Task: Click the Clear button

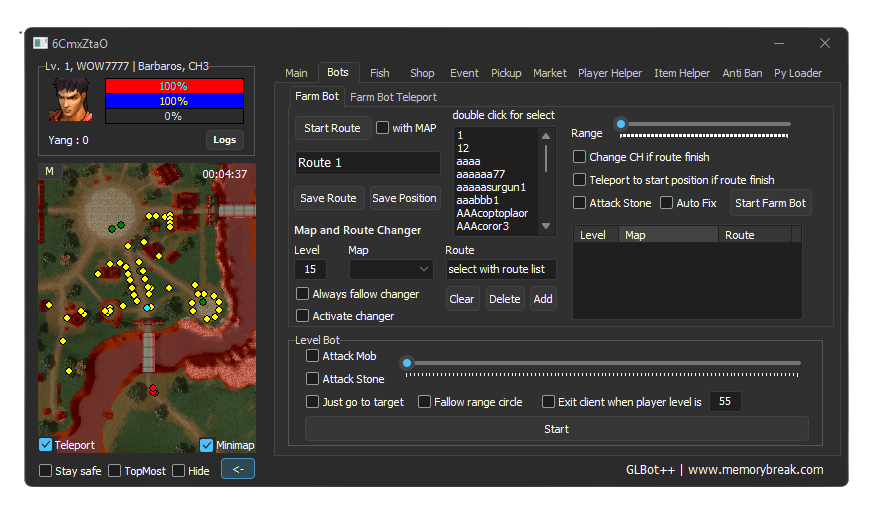Action: 462,299
